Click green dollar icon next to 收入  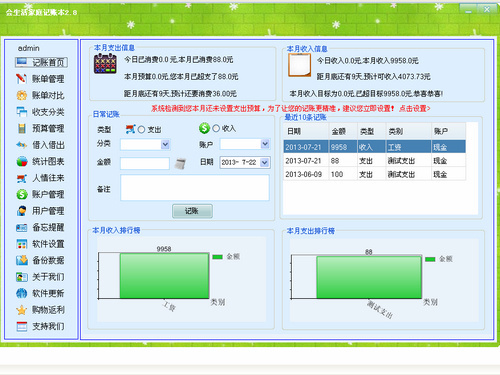pyautogui.click(x=204, y=128)
